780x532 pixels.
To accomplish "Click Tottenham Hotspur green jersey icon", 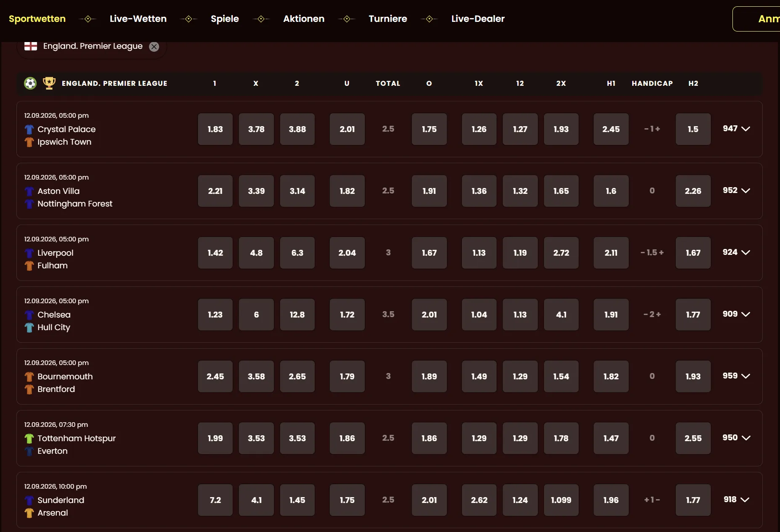I will [29, 439].
